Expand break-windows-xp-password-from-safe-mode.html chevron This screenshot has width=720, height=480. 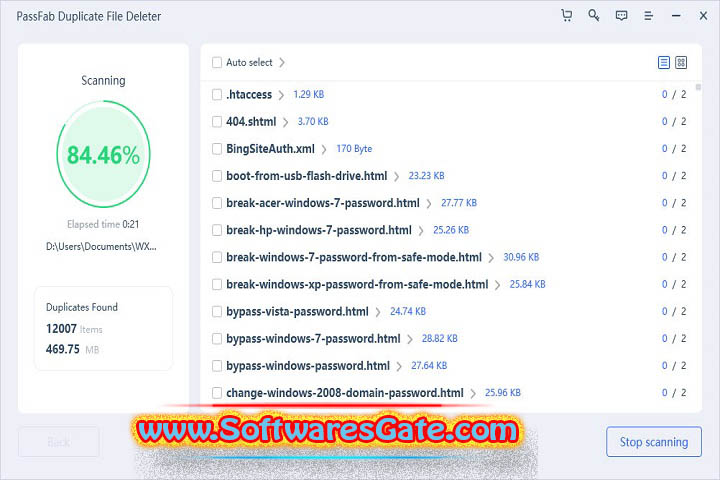[x=497, y=284]
